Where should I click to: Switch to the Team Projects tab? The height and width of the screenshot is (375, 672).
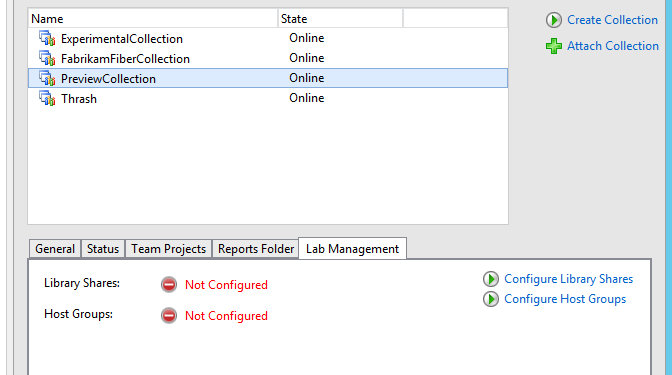[x=168, y=249]
